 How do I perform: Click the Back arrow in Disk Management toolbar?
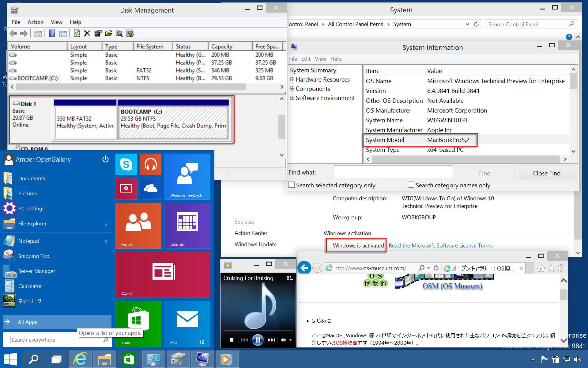coord(13,33)
